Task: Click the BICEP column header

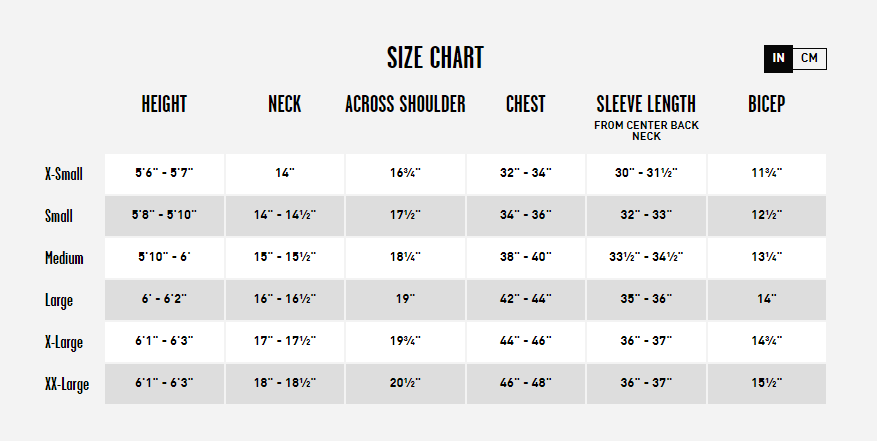Action: 766,104
